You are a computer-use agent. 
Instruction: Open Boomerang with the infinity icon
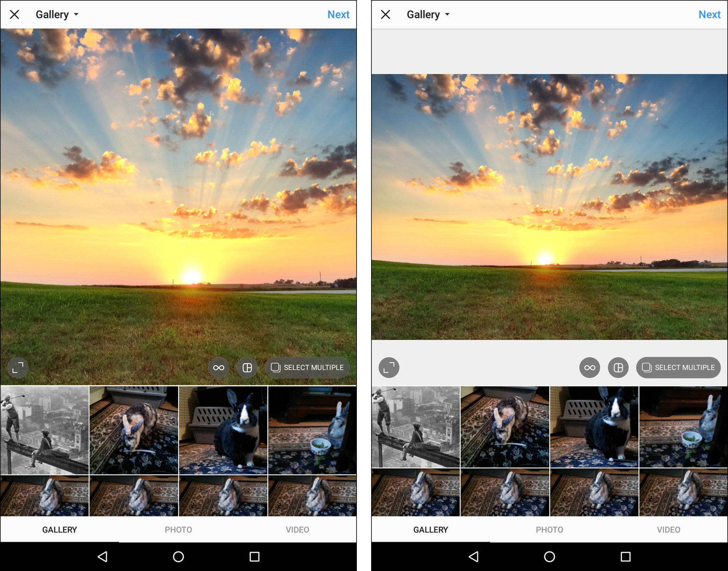tap(219, 368)
